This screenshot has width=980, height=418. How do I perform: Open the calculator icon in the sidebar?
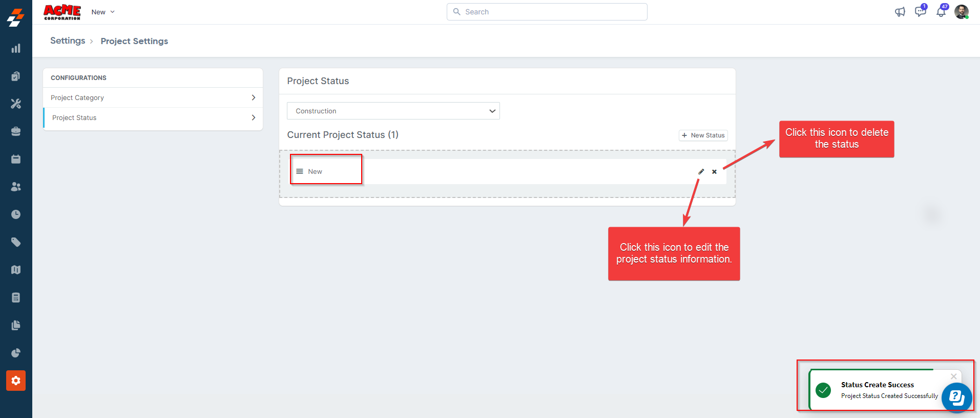click(x=16, y=297)
